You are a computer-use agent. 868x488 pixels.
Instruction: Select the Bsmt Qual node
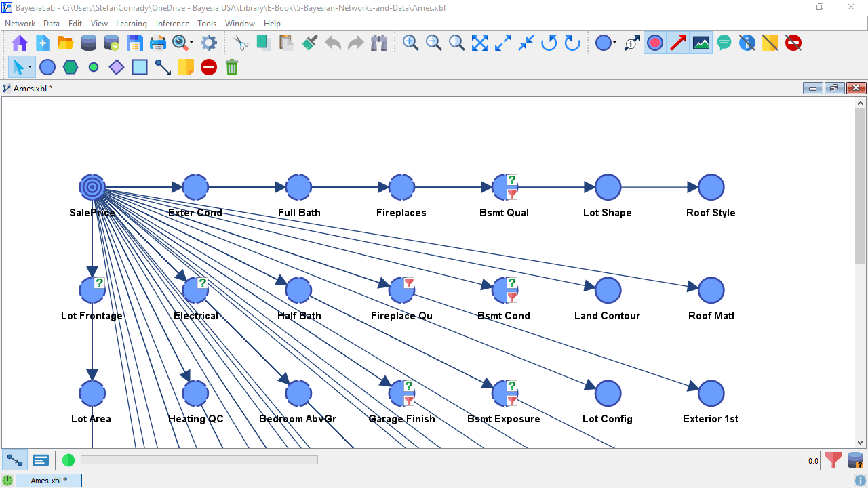(x=505, y=187)
